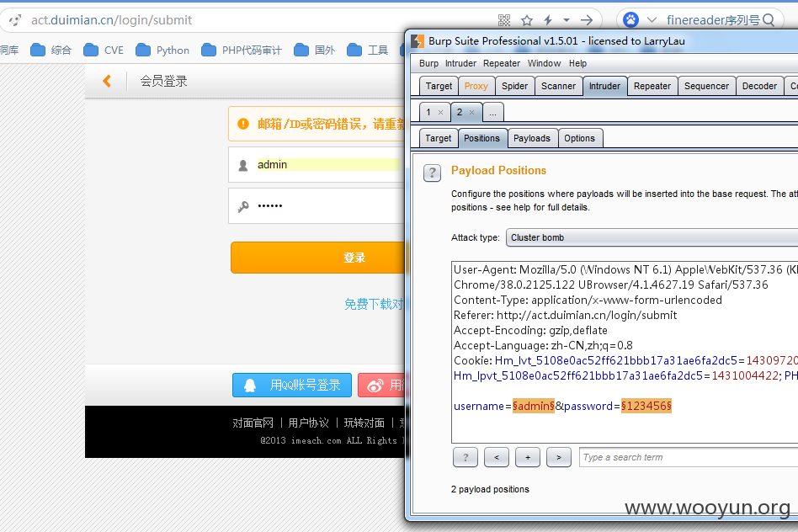
Task: Click the Baidu paw search engine icon
Action: click(630, 20)
